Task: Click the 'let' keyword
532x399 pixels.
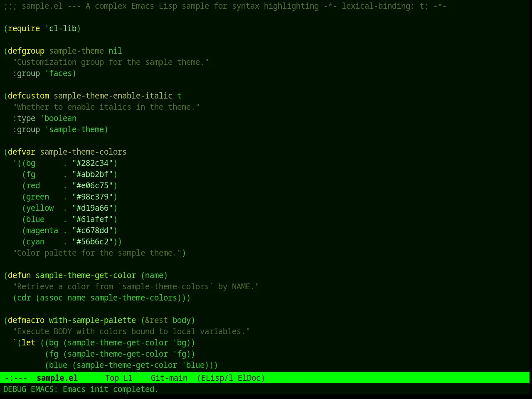Action: tap(29, 342)
